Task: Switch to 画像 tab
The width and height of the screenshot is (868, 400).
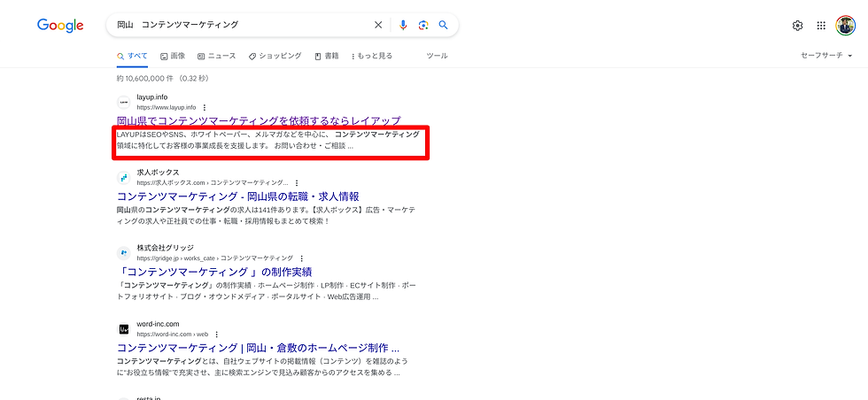Action: (173, 56)
